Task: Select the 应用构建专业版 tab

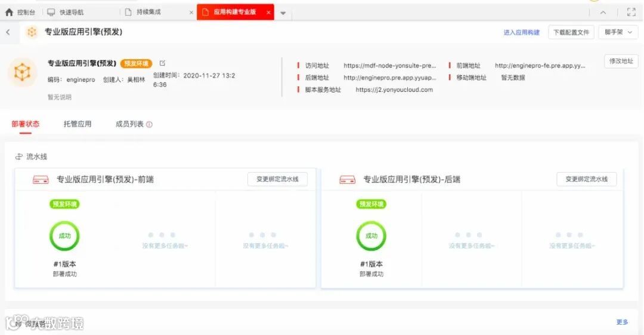Action: (234, 13)
